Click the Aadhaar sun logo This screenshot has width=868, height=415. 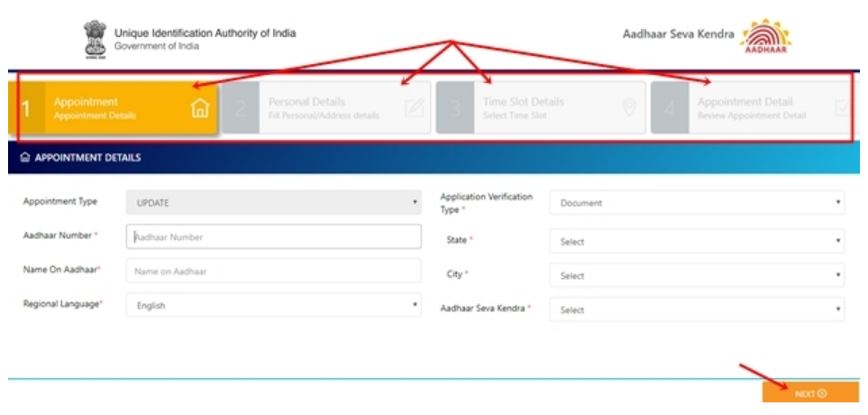pos(765,37)
